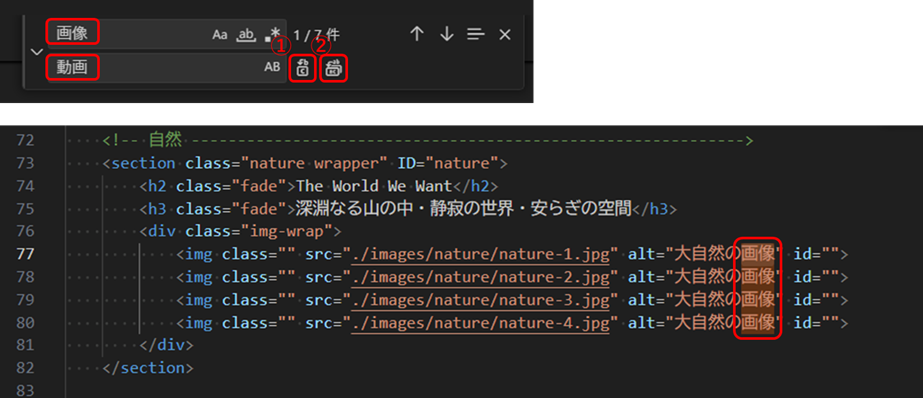Click highlighted 画像 on line 77

coord(758,254)
